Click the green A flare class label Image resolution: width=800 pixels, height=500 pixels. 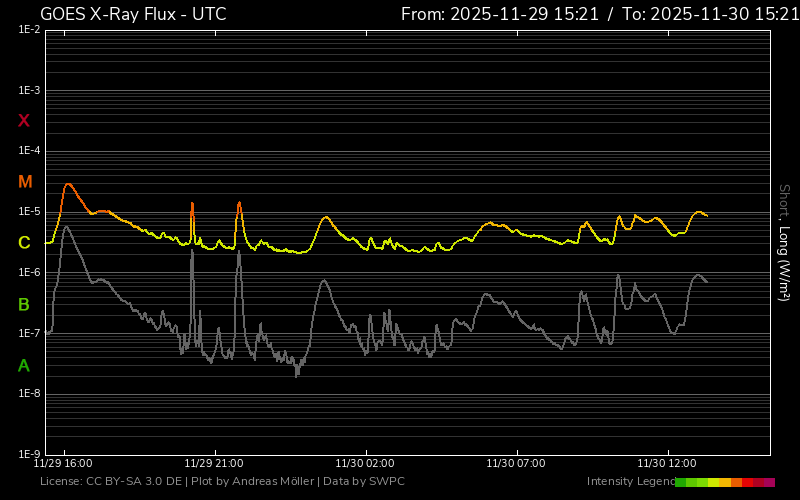coord(23,365)
